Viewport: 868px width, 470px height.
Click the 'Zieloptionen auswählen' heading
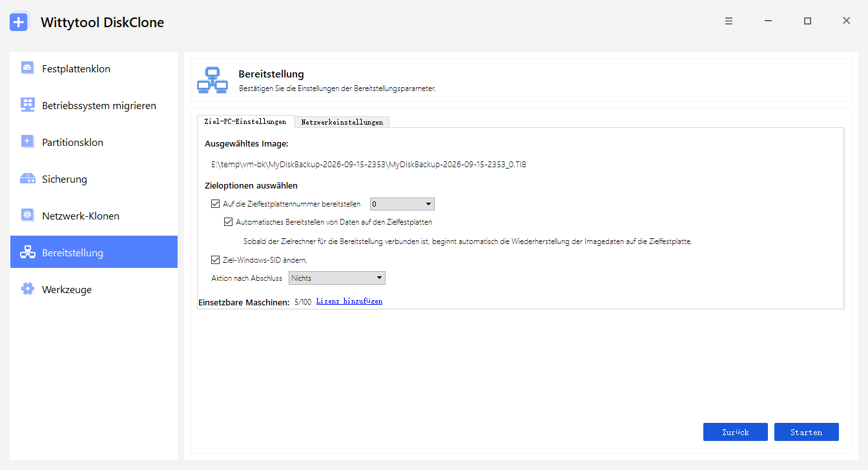click(251, 186)
